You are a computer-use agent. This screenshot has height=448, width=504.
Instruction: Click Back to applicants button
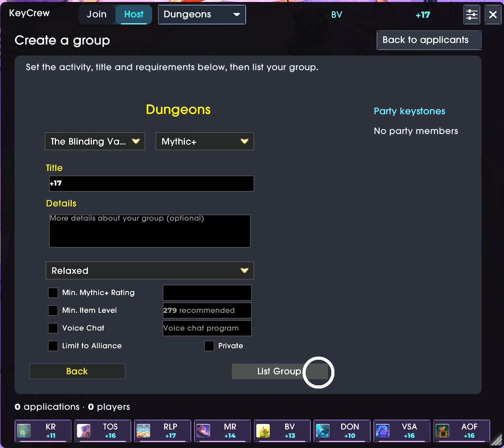pos(429,40)
